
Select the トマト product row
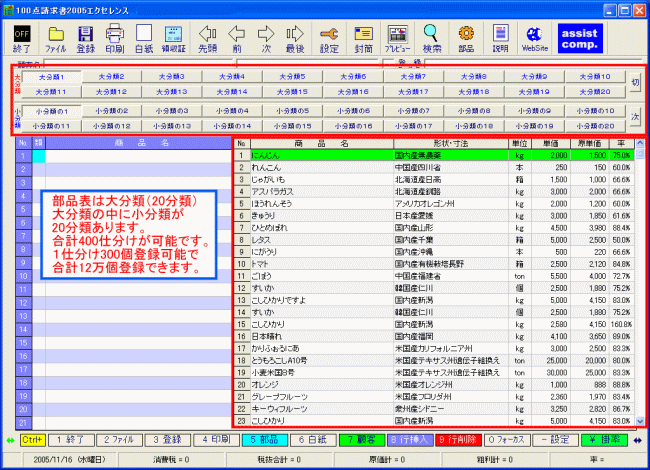coord(434,264)
